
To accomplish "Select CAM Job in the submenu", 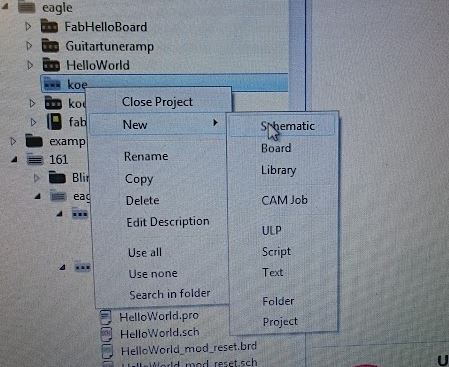I will 284,200.
